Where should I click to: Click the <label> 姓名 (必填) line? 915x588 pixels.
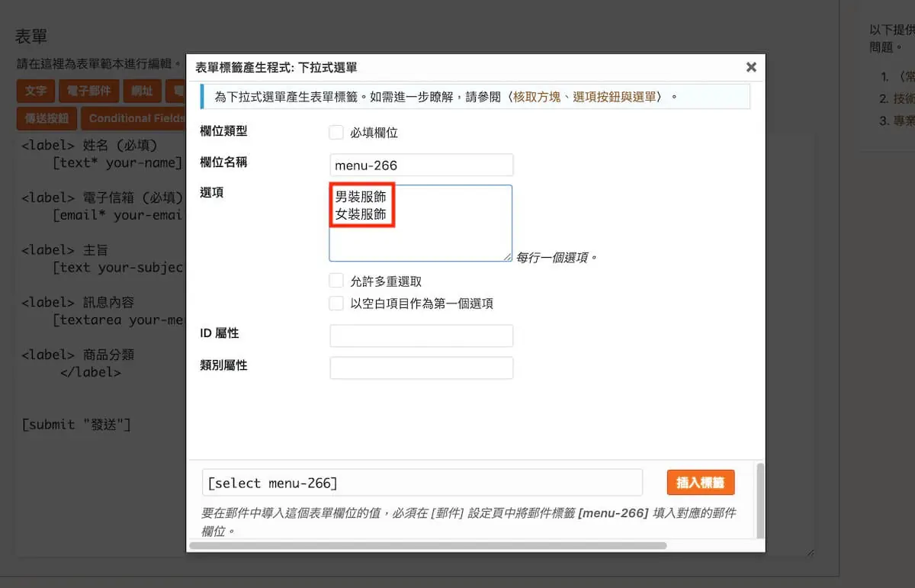point(90,145)
